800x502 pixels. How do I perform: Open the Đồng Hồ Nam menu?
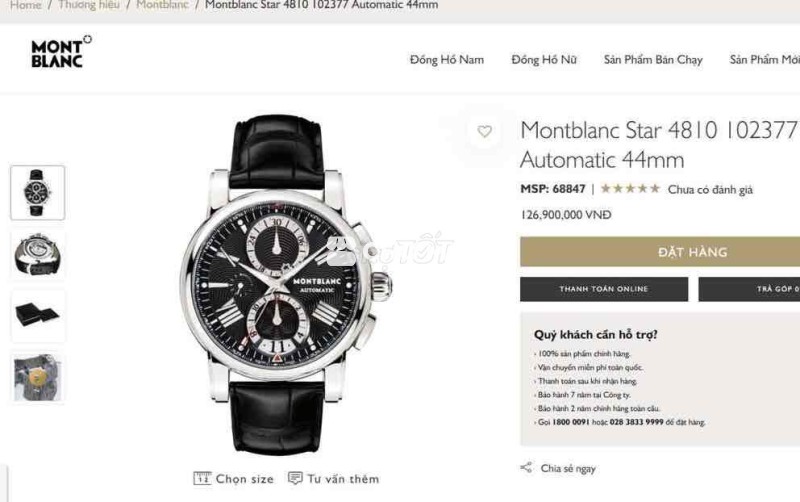point(447,60)
